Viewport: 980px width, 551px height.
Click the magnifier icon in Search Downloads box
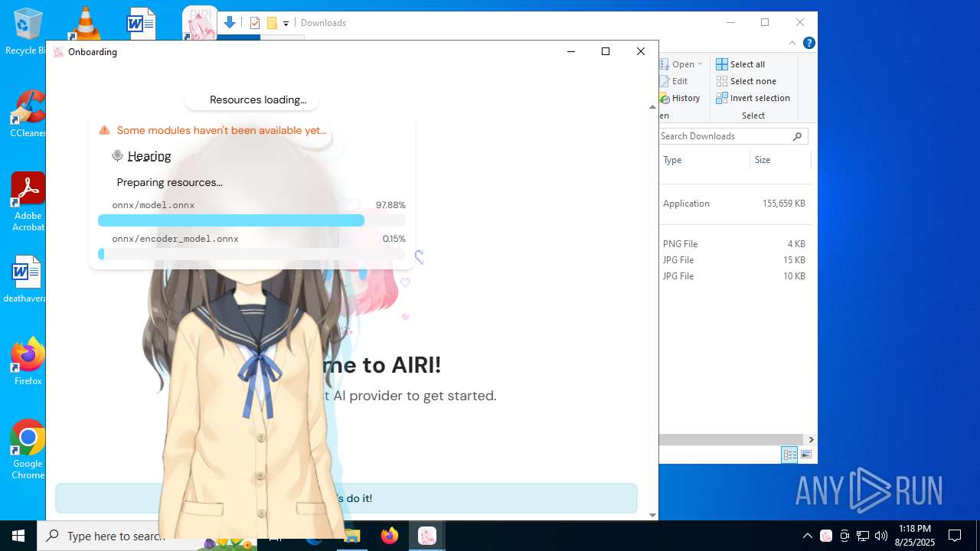click(x=797, y=136)
